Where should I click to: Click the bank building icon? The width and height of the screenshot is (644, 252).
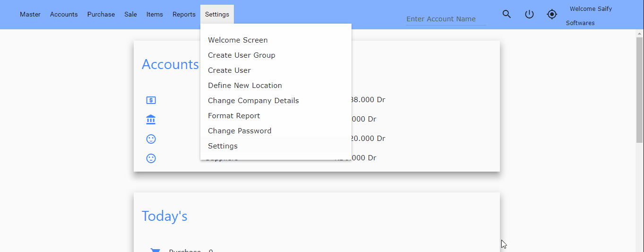pyautogui.click(x=151, y=120)
